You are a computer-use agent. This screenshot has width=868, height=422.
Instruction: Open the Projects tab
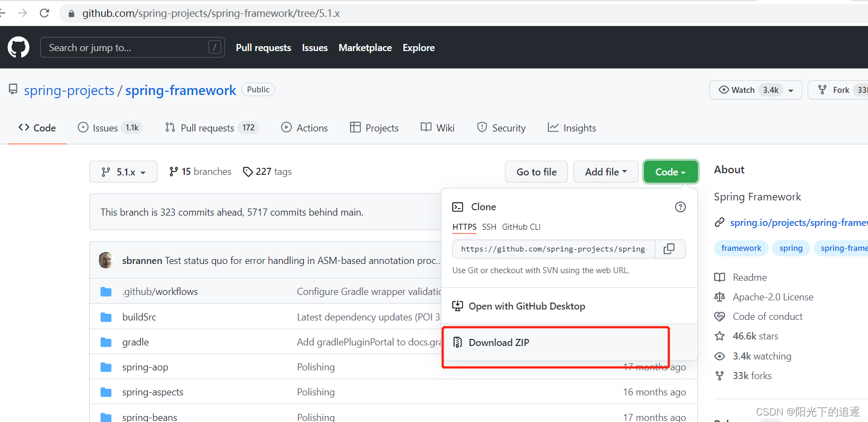click(x=374, y=128)
